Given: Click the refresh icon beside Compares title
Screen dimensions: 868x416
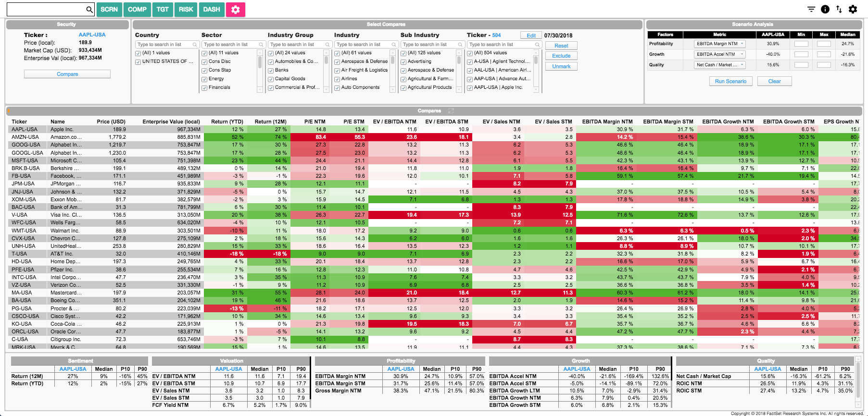Looking at the screenshot, I should tap(451, 110).
